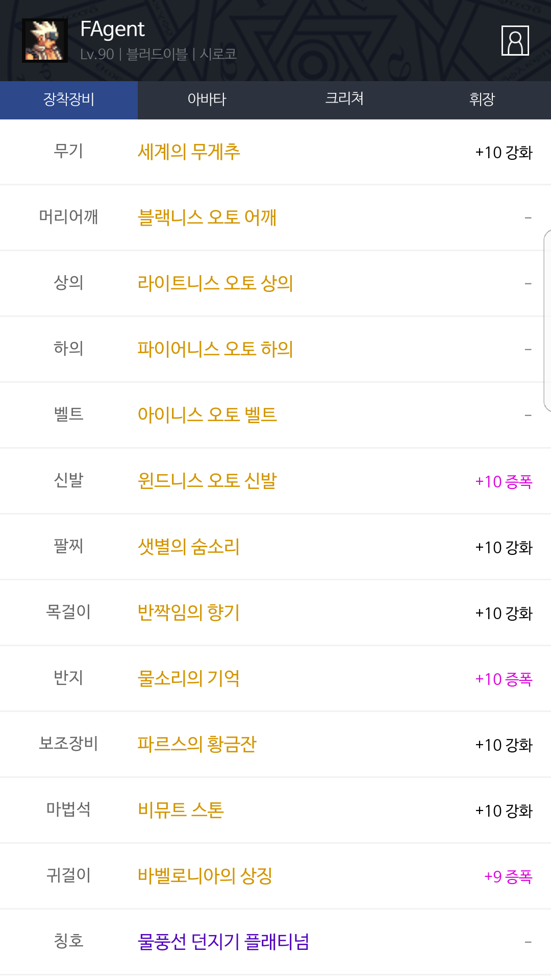Switch to the 아바타 tab
Viewport: 551px width, 980px height.
[x=207, y=100]
